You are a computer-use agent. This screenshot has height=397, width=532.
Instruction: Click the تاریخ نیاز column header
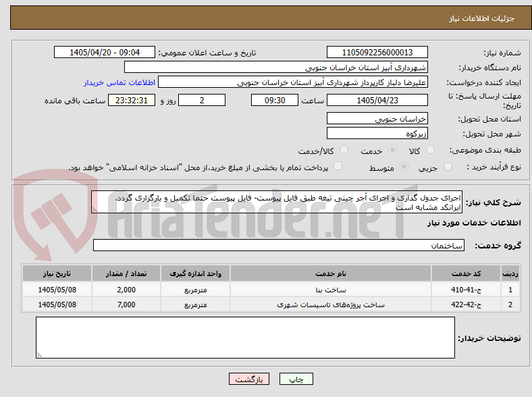(57, 273)
